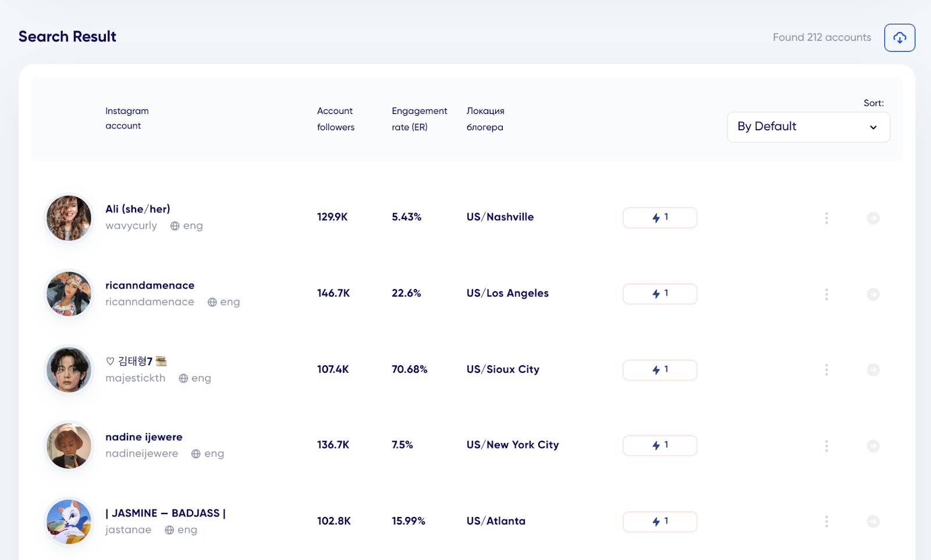The height and width of the screenshot is (560, 931).
Task: Click the jastanae username text
Action: pos(129,530)
